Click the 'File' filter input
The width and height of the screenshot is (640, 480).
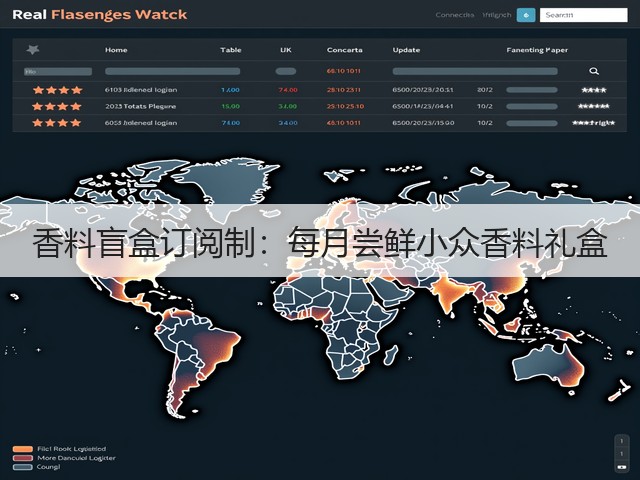[x=58, y=71]
